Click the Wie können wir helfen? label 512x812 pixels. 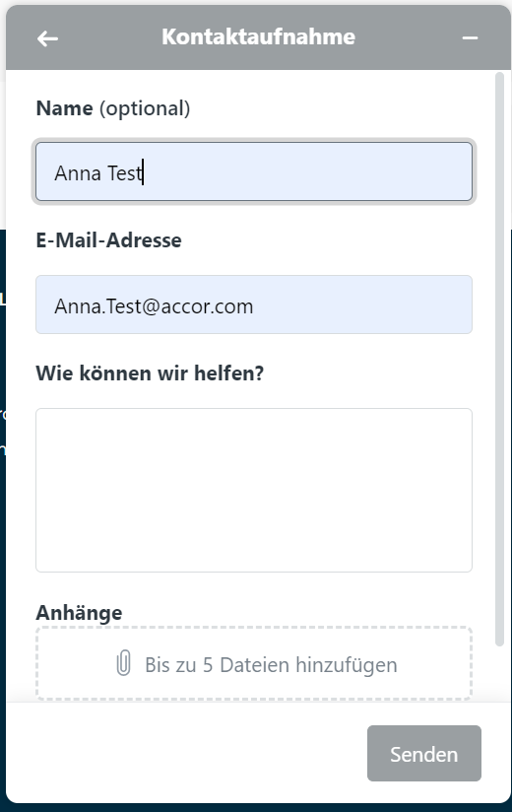click(150, 372)
